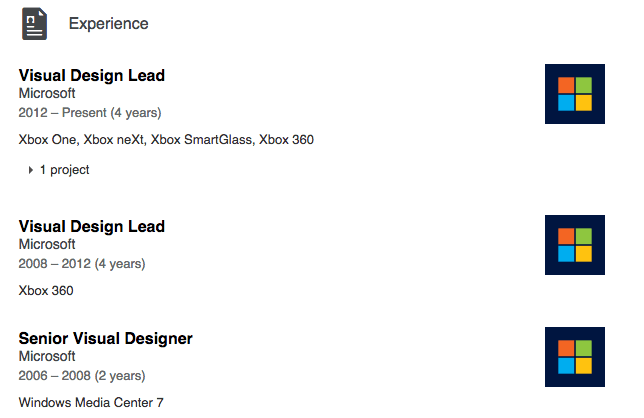Click the Microsoft logo beside the 2008 – 2012 role
Image resolution: width=644 pixels, height=418 pixels.
pyautogui.click(x=575, y=245)
